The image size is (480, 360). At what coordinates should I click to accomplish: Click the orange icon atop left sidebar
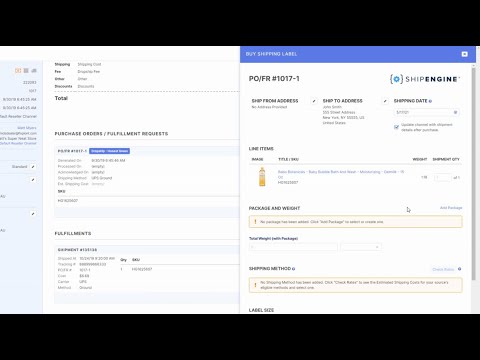[18, 71]
